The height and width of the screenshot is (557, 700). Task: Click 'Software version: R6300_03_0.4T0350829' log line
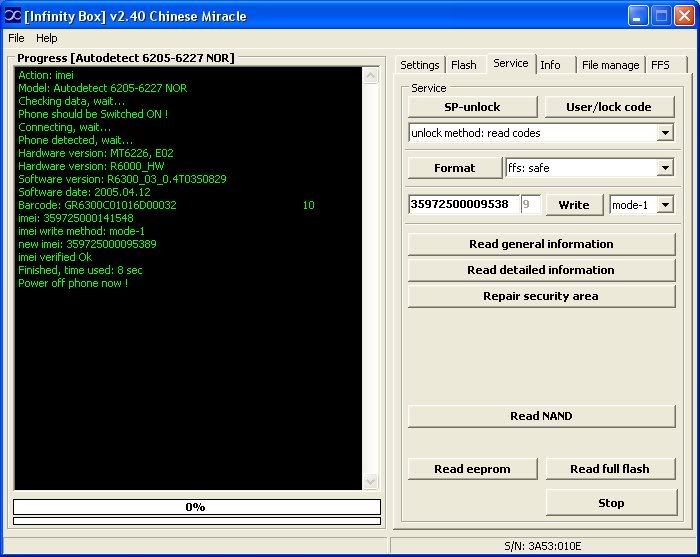(122, 179)
